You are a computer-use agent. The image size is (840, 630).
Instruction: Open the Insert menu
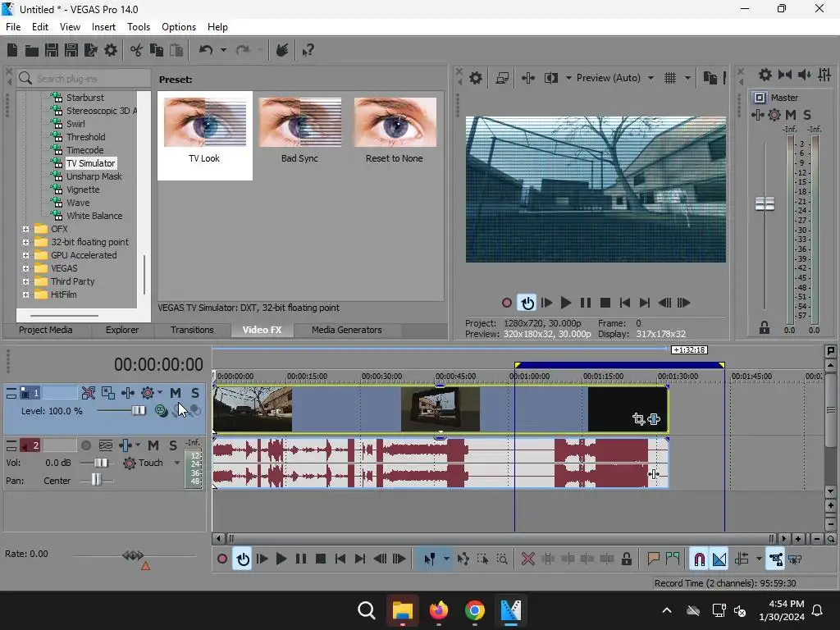coord(103,27)
